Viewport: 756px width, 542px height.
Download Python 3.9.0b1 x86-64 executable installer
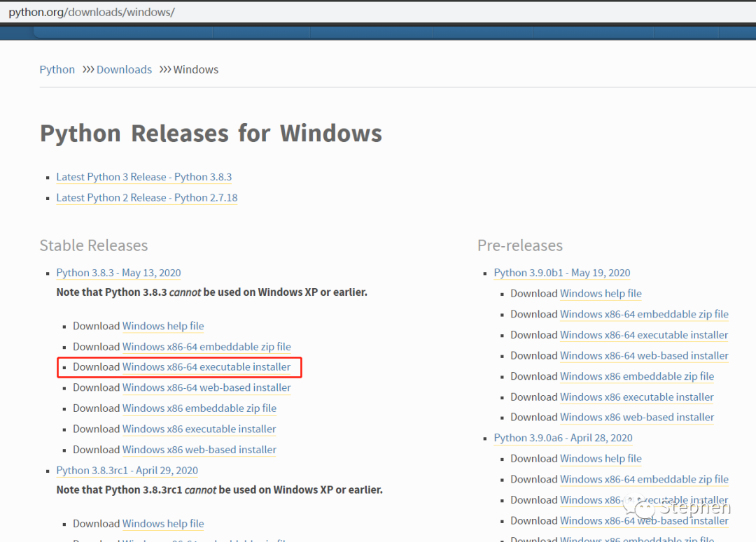644,335
